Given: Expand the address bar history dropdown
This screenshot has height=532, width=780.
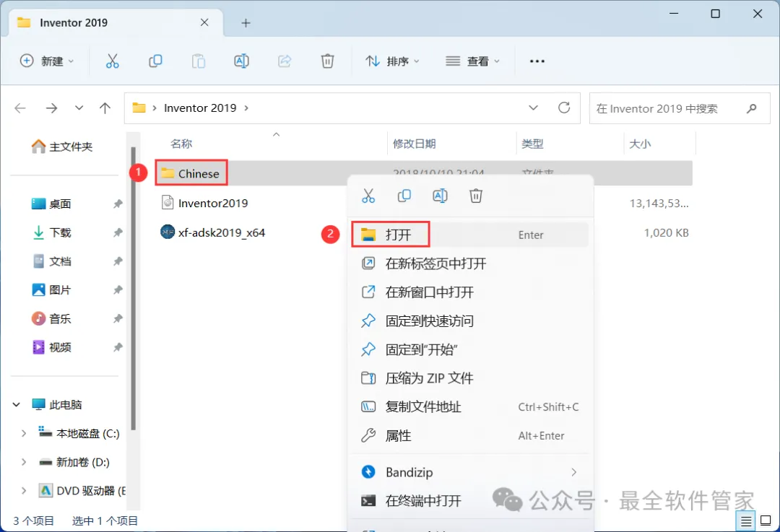Looking at the screenshot, I should tap(533, 108).
